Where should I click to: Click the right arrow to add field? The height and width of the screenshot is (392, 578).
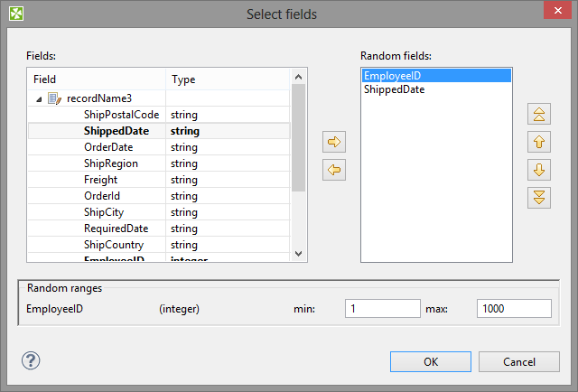pyautogui.click(x=335, y=142)
